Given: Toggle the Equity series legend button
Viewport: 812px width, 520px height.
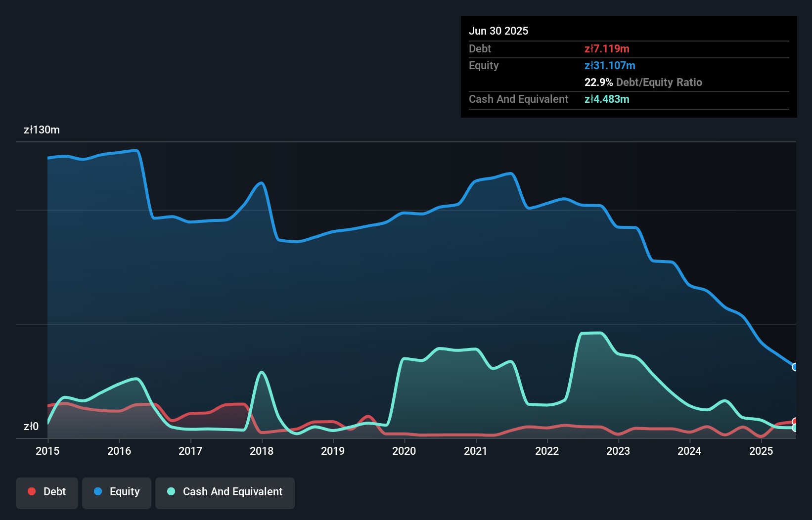Looking at the screenshot, I should pos(117,492).
